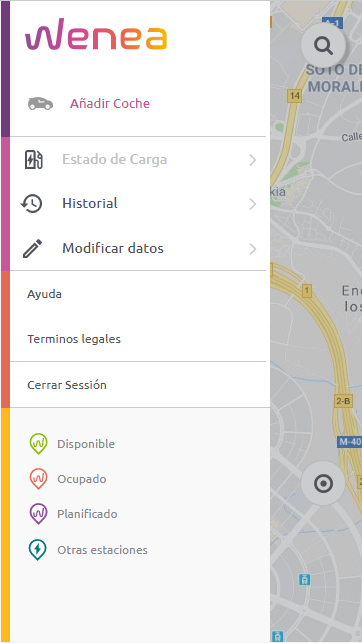Expand the Modificar datos chevron
The height and width of the screenshot is (643, 362).
253,249
